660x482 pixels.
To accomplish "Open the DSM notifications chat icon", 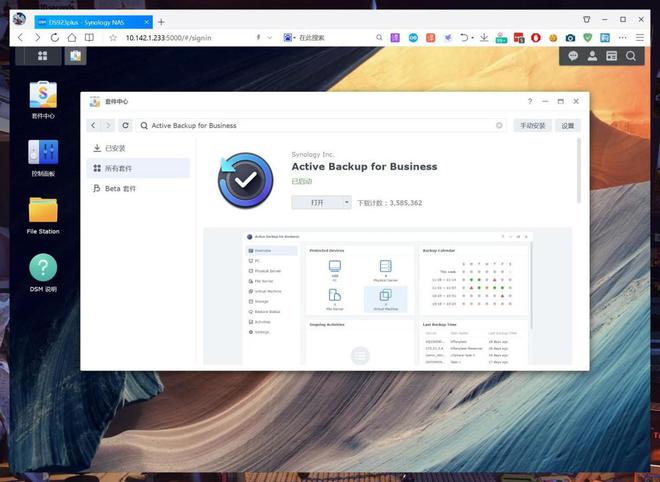I will tap(574, 56).
